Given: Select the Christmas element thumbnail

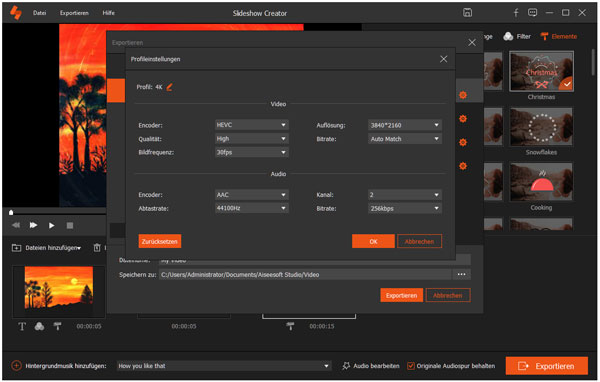Looking at the screenshot, I should (x=541, y=72).
